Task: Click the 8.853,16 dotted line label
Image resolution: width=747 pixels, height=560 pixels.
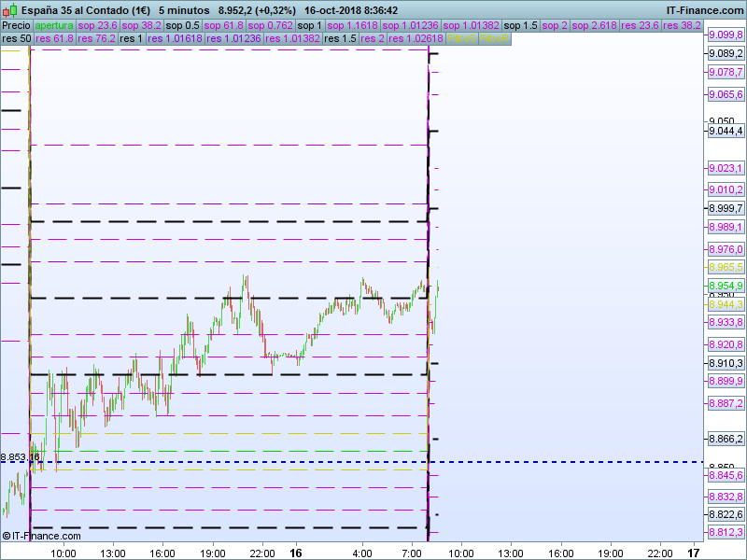Action: pos(20,457)
